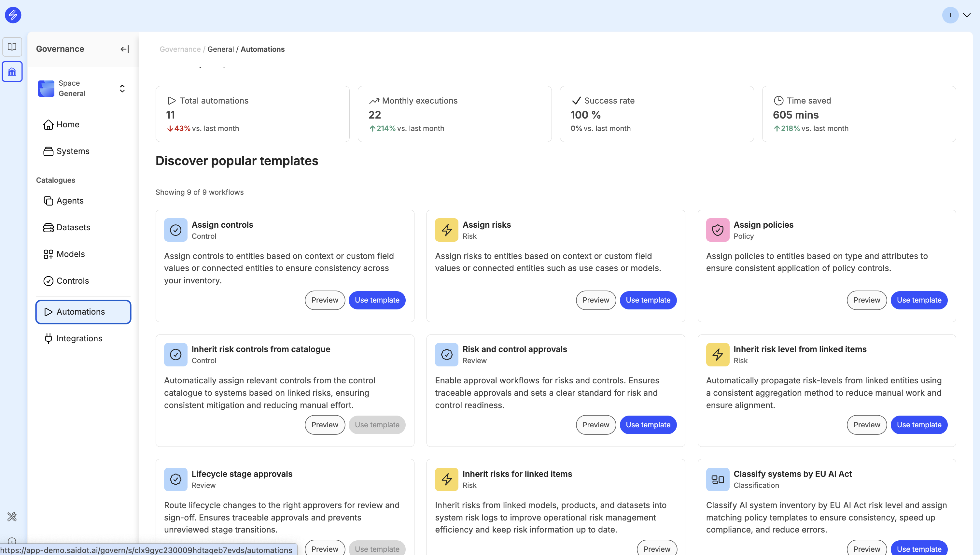Click Inherit risks for linked items icon
Image resolution: width=980 pixels, height=555 pixels.
coord(447,479)
